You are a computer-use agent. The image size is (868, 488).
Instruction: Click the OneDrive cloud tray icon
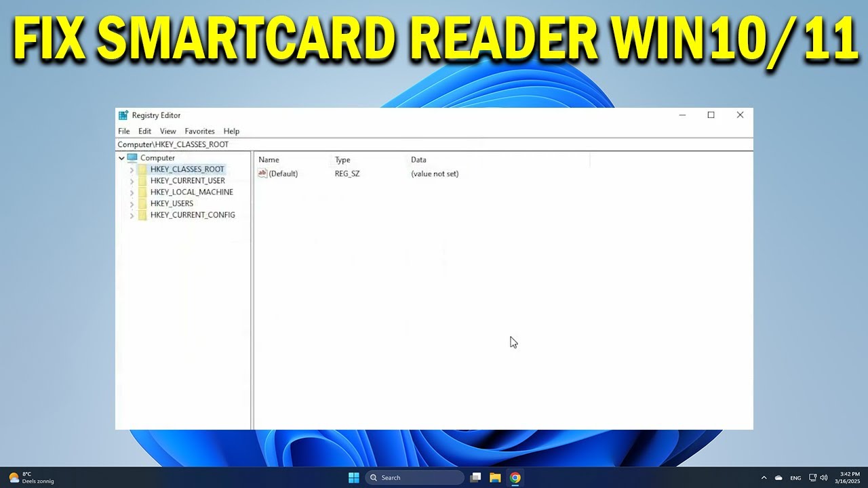[778, 478]
